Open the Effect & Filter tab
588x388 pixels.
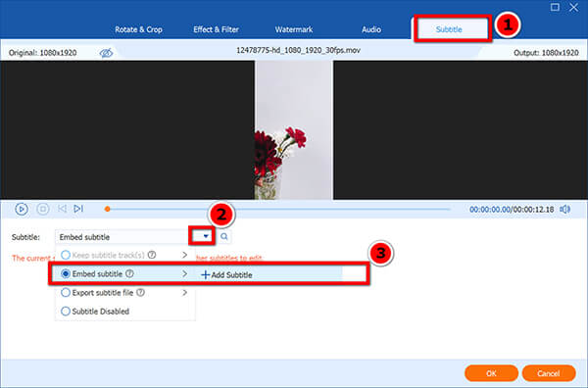click(216, 29)
